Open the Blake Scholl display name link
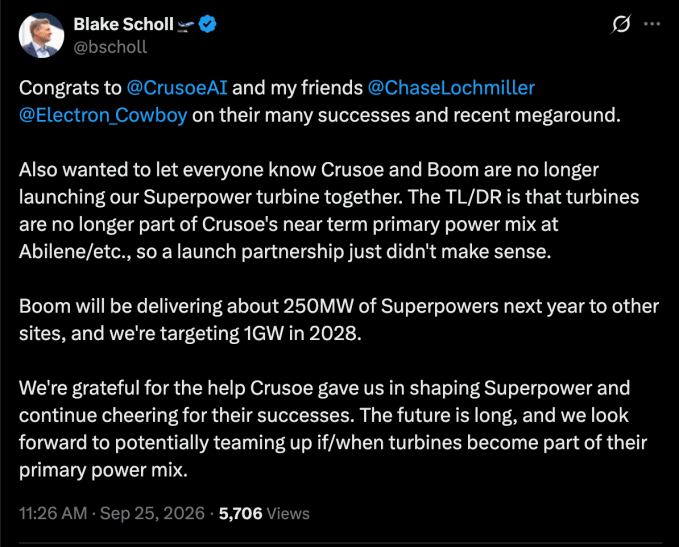The image size is (679, 547). tap(123, 24)
